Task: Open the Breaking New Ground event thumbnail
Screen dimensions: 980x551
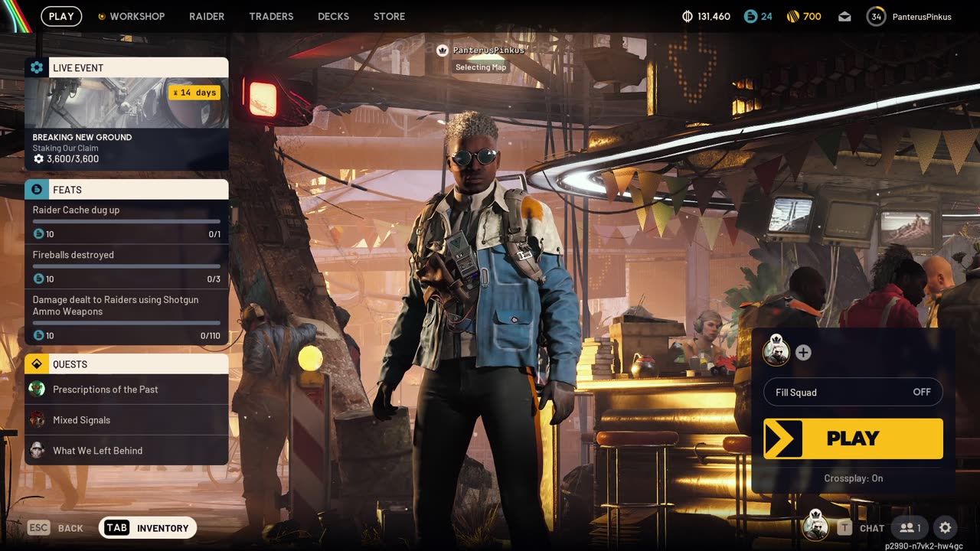Action: click(126, 103)
